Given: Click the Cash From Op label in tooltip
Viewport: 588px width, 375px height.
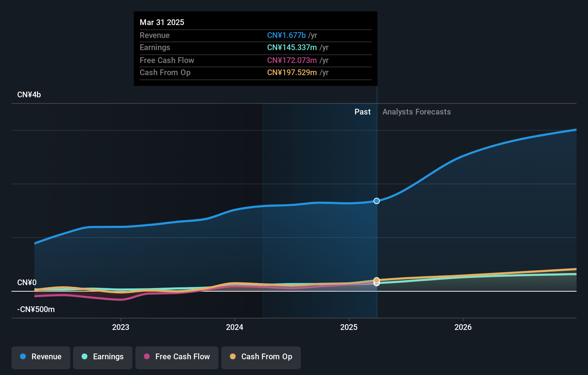Looking at the screenshot, I should (165, 72).
